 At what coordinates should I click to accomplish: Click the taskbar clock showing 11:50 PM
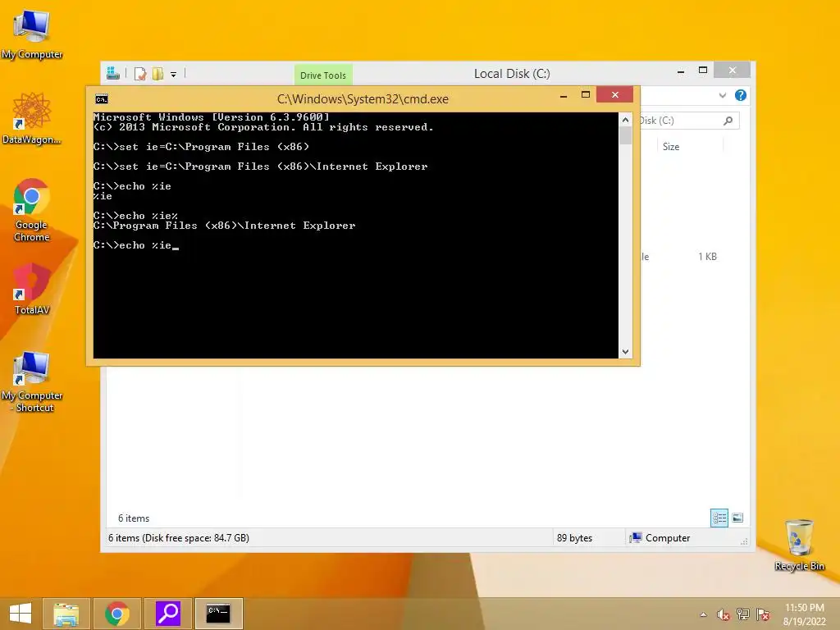coord(805,608)
